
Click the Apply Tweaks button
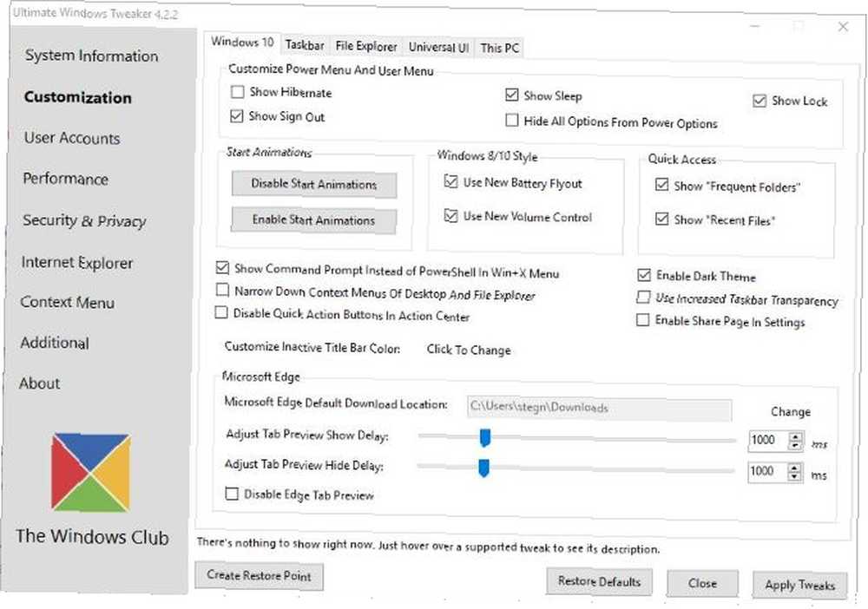(x=800, y=586)
